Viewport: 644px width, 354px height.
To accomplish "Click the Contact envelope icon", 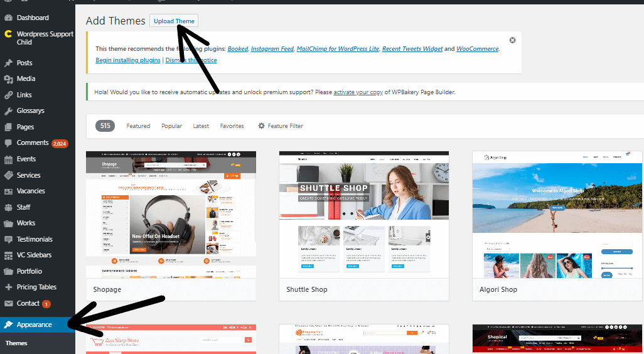I will pyautogui.click(x=8, y=304).
